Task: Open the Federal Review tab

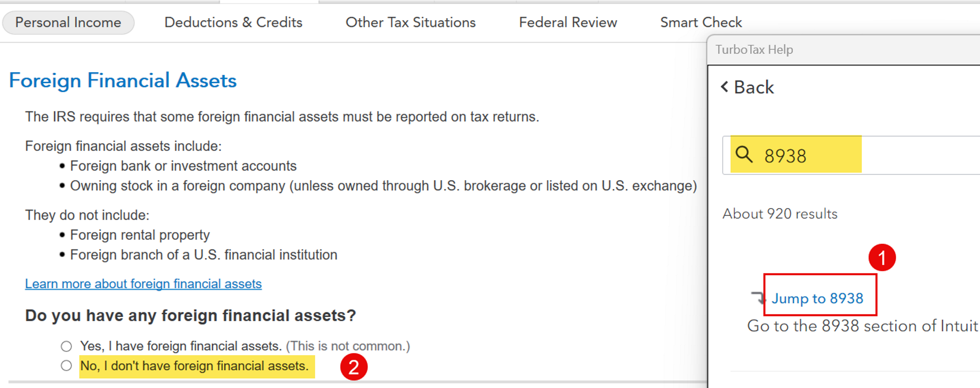Action: (568, 22)
